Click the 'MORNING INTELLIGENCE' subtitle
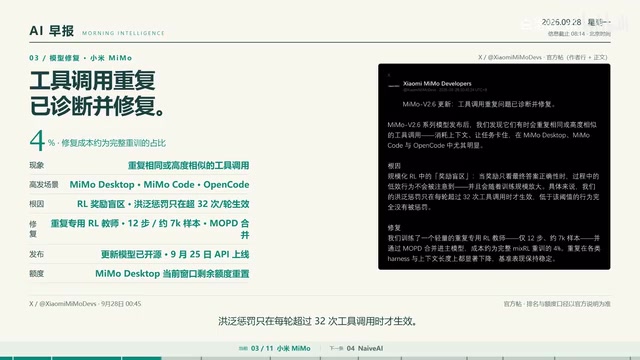 pos(123,33)
